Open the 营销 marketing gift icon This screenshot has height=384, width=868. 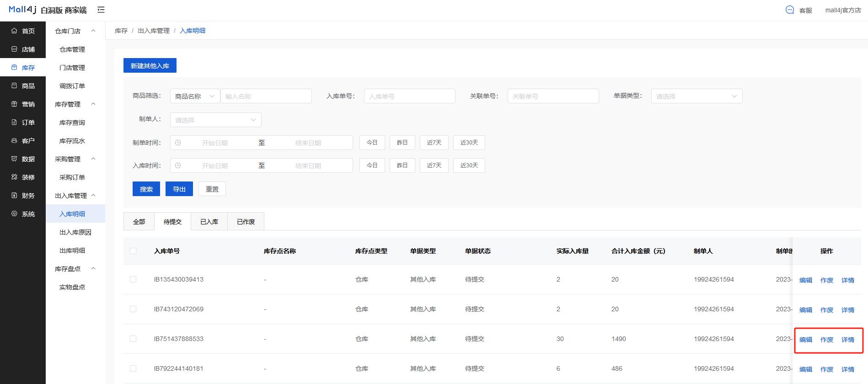pos(14,104)
